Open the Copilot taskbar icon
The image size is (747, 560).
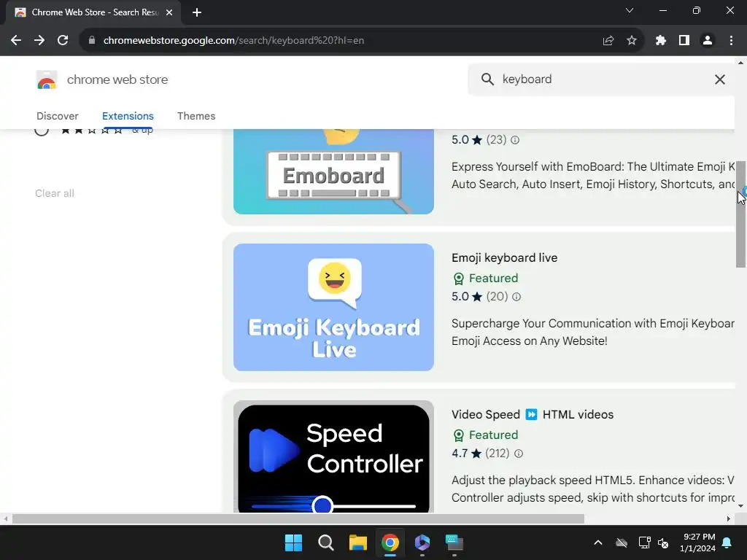point(422,542)
